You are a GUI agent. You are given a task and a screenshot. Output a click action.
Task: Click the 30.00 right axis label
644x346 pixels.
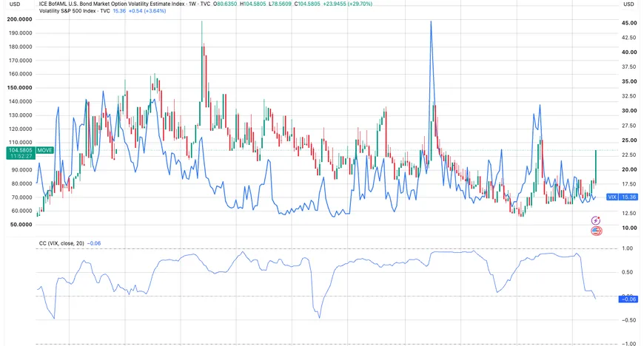click(629, 111)
